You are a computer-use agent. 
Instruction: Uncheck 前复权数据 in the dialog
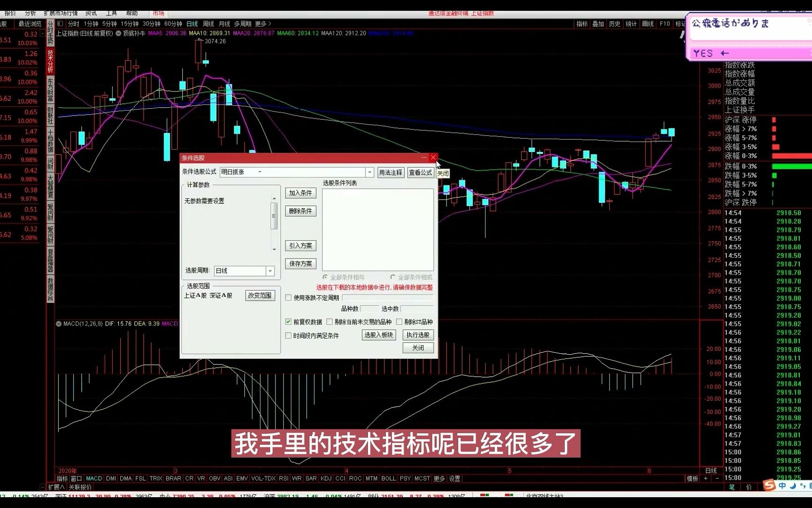(x=289, y=322)
